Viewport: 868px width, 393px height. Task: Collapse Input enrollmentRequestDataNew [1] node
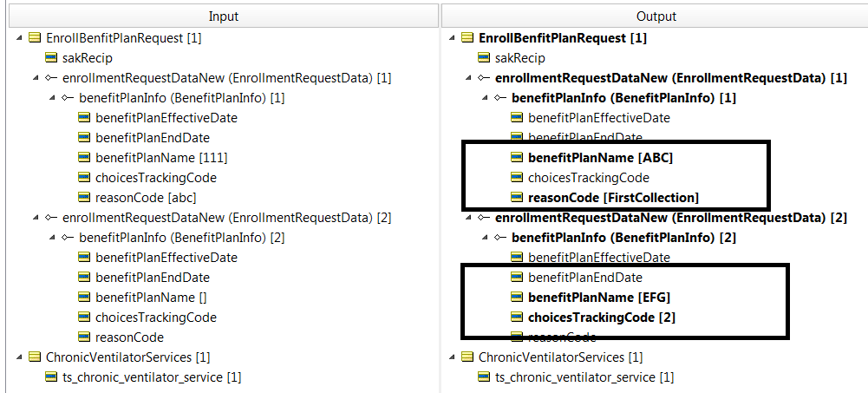click(x=36, y=78)
